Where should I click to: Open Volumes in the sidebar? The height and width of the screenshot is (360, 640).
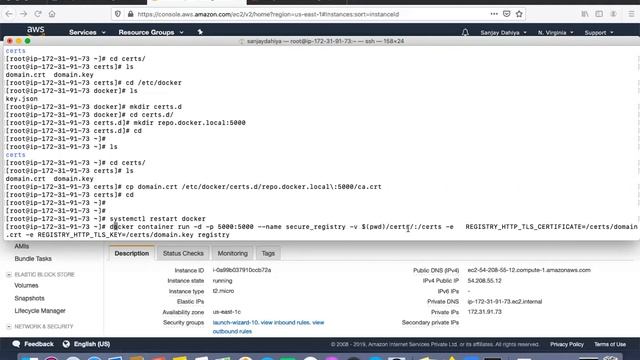click(x=27, y=286)
